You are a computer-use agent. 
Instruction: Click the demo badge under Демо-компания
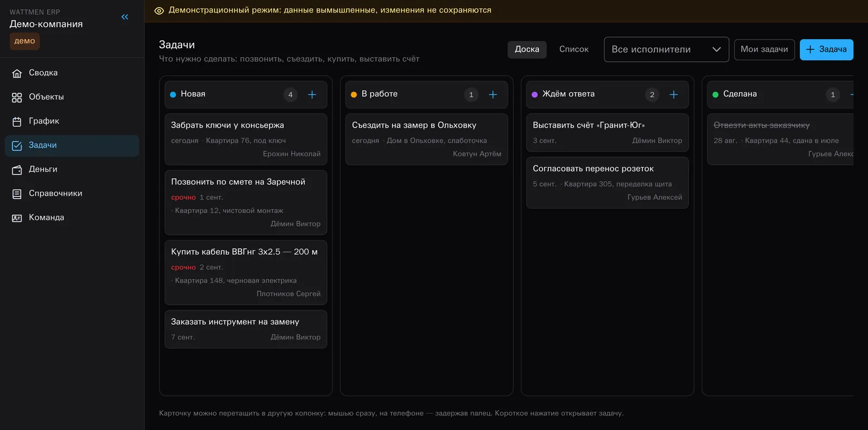[x=24, y=41]
